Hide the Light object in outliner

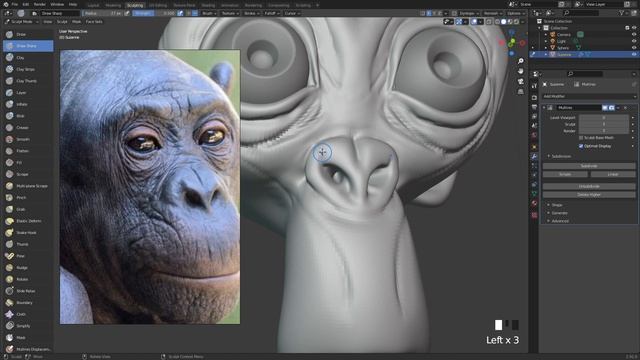[634, 41]
